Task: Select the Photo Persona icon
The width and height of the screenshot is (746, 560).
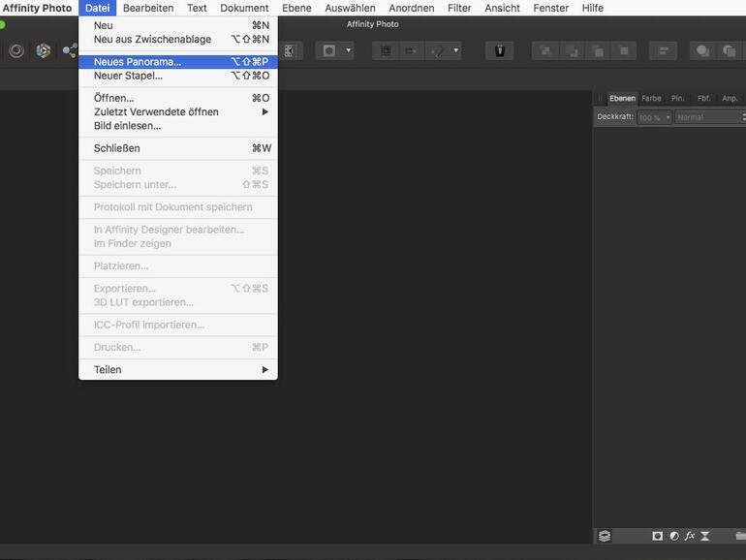Action: pyautogui.click(x=16, y=50)
